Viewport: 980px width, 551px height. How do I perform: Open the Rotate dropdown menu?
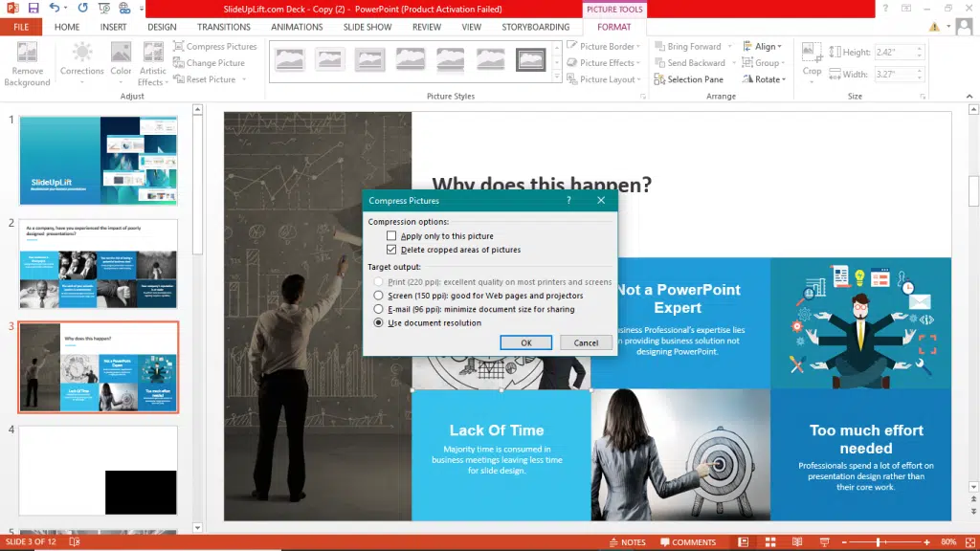click(767, 79)
